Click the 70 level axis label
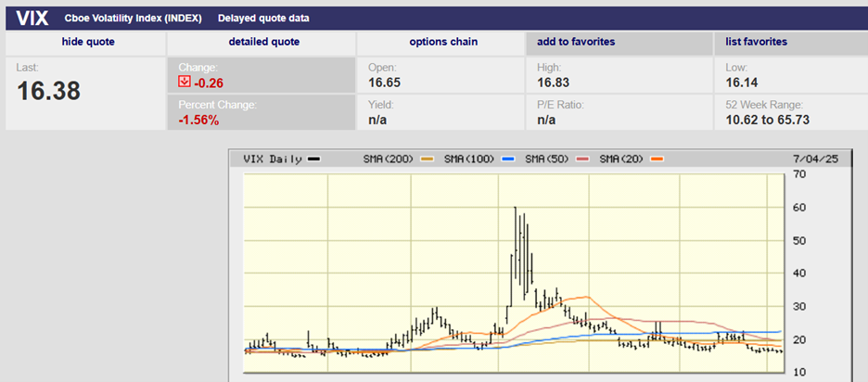 (x=798, y=174)
